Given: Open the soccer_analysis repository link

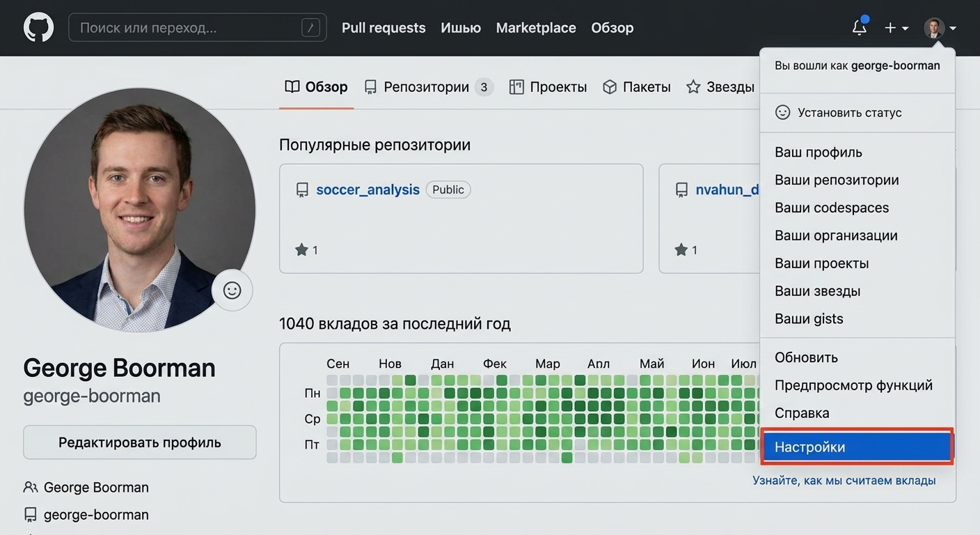Looking at the screenshot, I should pos(367,189).
